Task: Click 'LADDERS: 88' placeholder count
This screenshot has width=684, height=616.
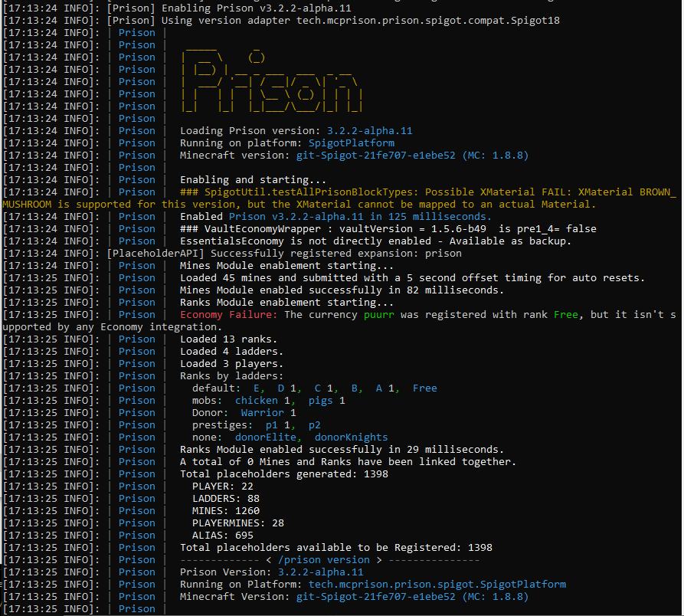Action: click(225, 498)
